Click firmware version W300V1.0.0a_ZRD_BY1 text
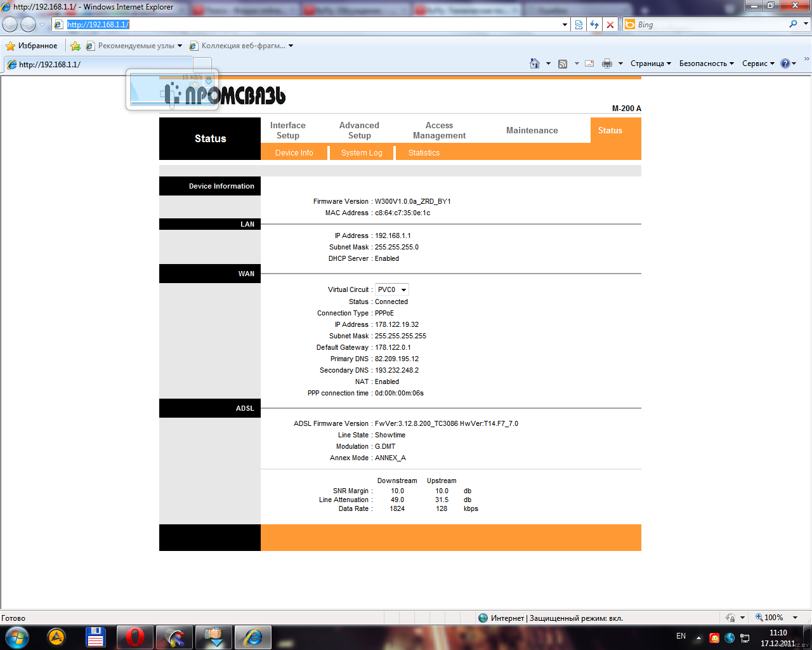 pyautogui.click(x=413, y=201)
